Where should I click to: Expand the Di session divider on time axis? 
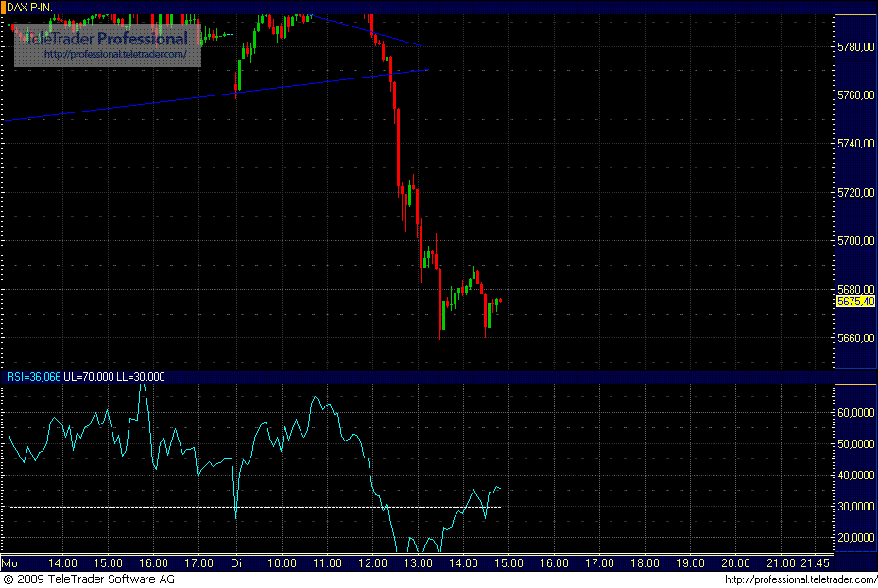coord(237,562)
